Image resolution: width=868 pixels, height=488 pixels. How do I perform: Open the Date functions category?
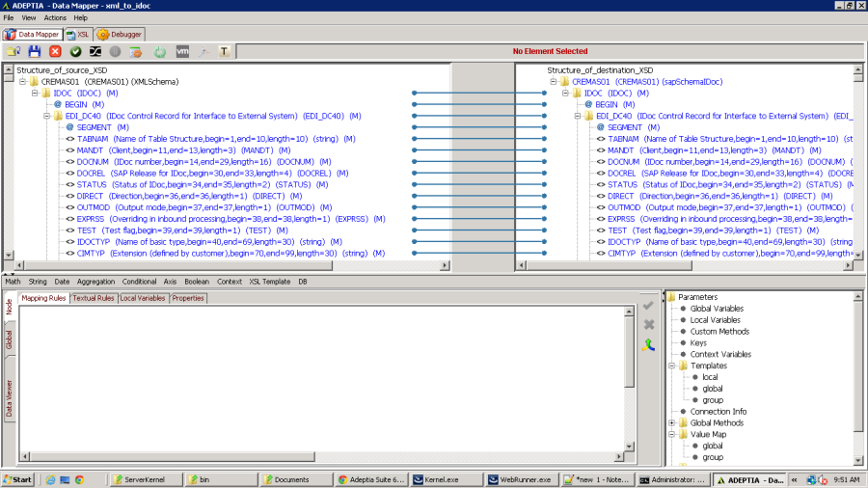[62, 282]
